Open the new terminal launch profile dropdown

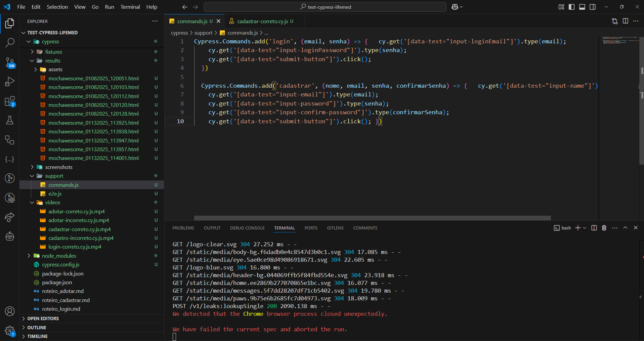pyautogui.click(x=585, y=228)
